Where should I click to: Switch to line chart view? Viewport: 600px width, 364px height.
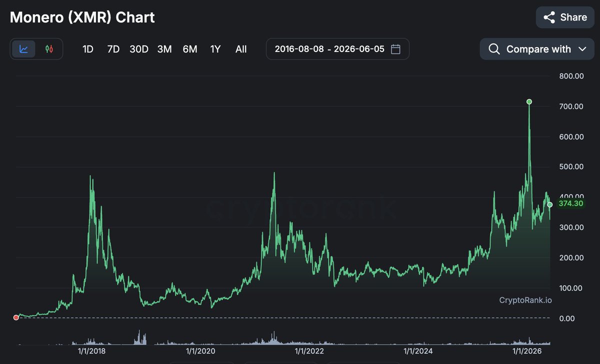(23, 49)
